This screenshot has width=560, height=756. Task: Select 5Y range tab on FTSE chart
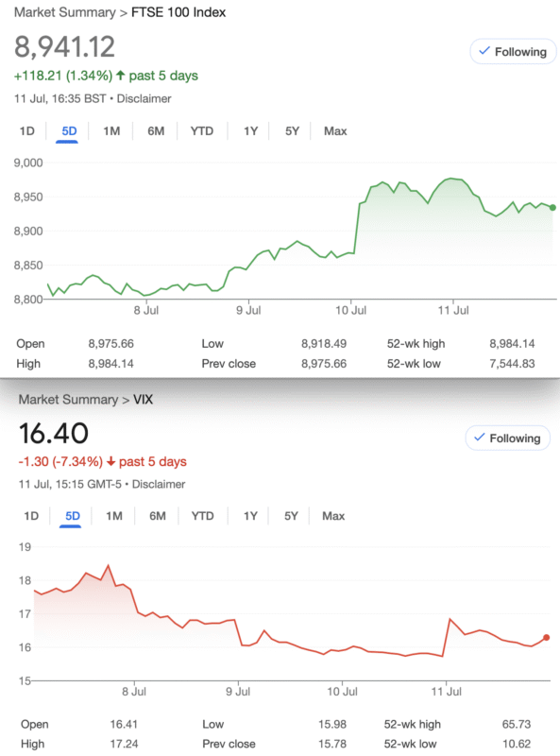pos(292,131)
